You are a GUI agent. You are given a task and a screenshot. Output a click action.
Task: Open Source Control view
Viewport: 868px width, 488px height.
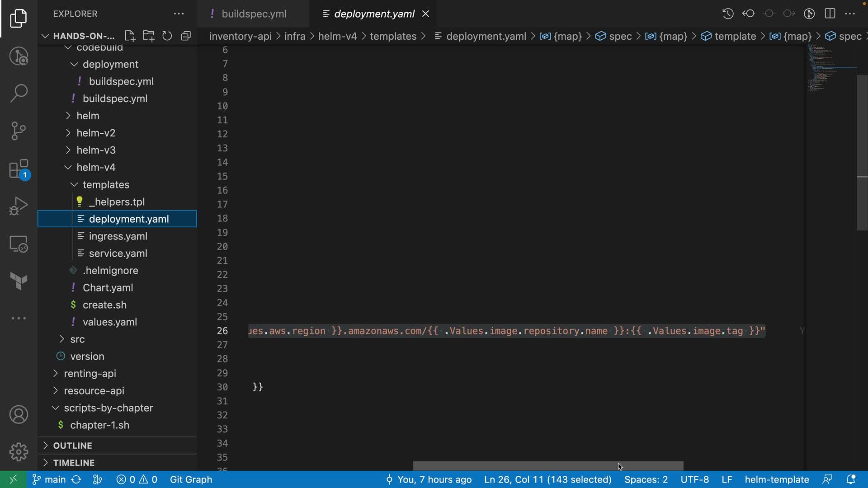click(x=19, y=131)
